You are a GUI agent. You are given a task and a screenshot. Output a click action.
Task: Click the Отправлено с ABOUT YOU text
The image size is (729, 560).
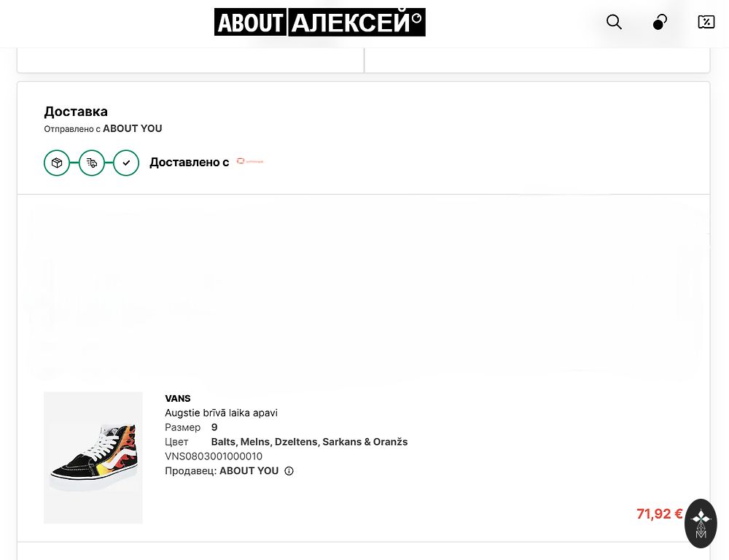[103, 129]
